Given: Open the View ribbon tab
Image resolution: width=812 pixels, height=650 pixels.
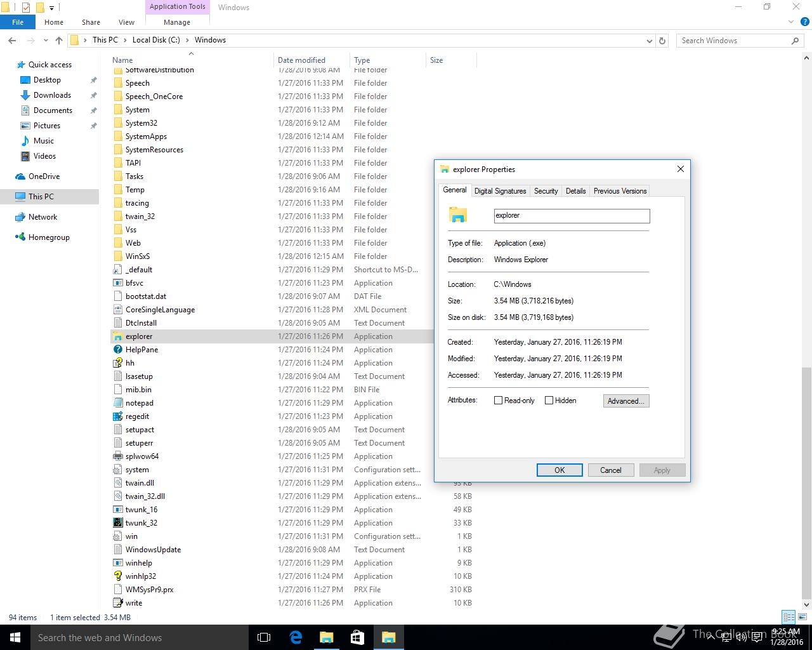Looking at the screenshot, I should coord(126,22).
